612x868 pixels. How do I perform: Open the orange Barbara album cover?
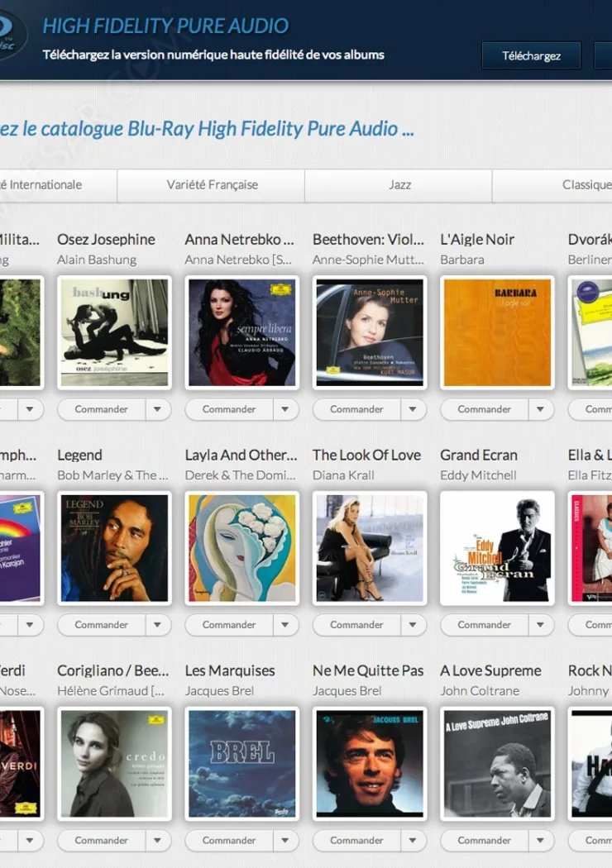click(497, 332)
